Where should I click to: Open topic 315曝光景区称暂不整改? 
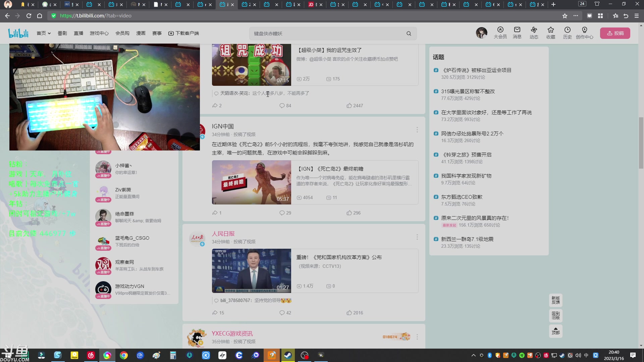pos(468,91)
